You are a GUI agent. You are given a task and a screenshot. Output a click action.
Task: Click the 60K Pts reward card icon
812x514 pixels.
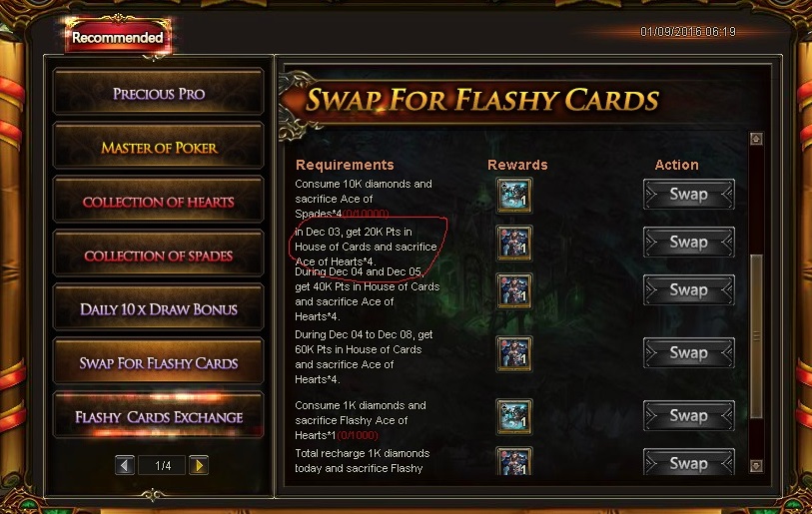513,353
